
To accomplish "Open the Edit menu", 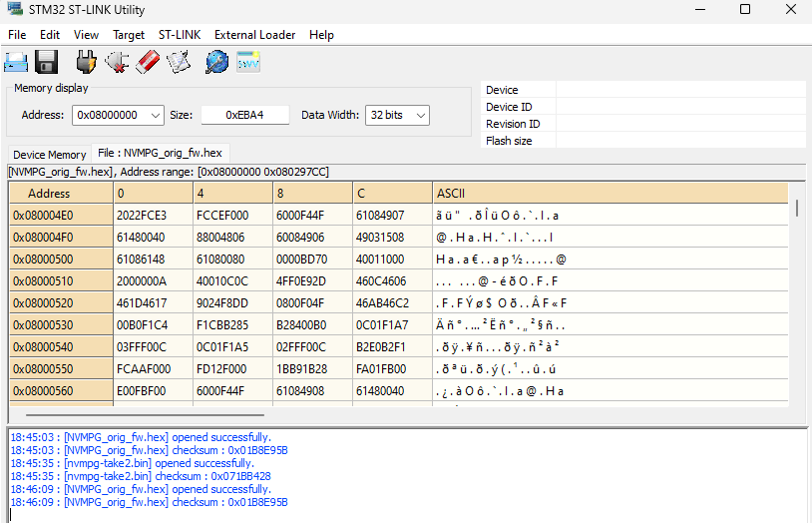I will 50,35.
